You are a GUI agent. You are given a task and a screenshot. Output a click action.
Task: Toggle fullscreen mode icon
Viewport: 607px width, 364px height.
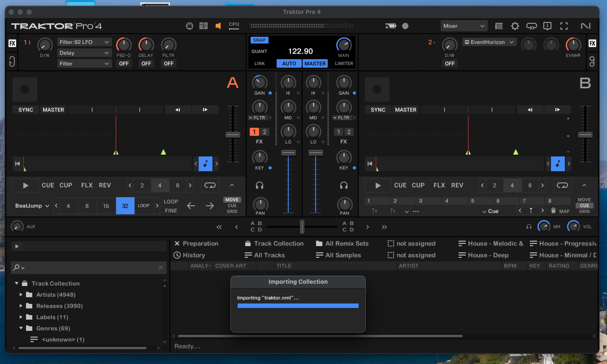click(564, 26)
